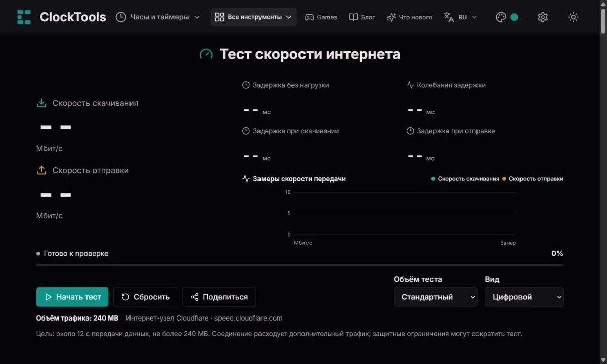Open the settings gear icon
The height and width of the screenshot is (364, 607).
[x=543, y=17]
